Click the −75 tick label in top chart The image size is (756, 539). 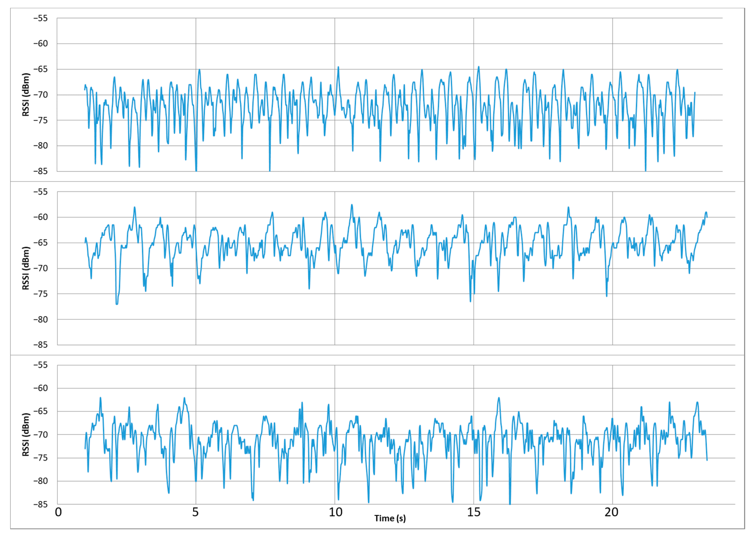click(40, 120)
